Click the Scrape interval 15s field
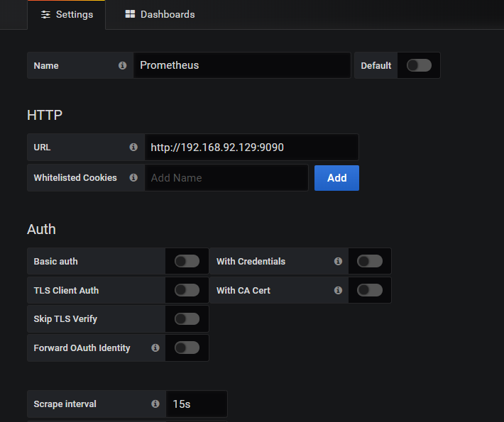 pos(197,404)
